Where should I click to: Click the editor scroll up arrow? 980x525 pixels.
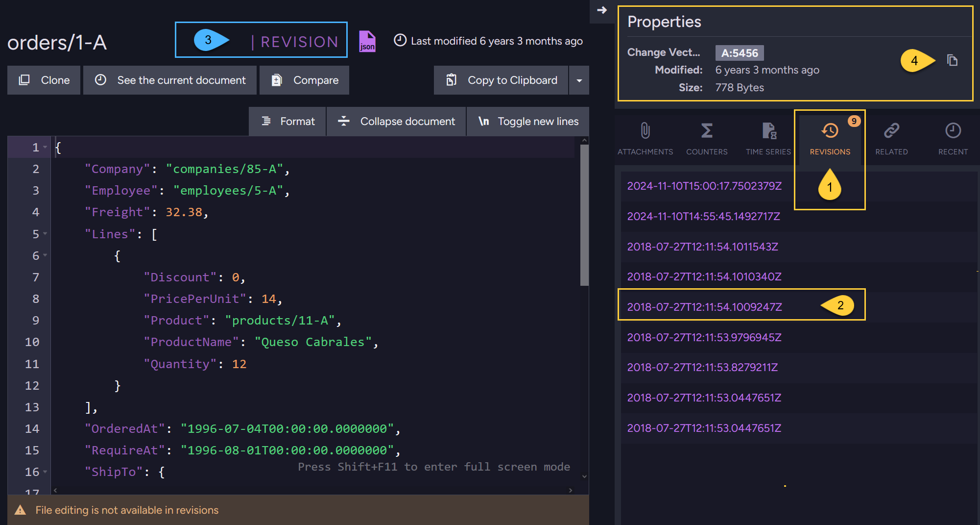[584, 141]
